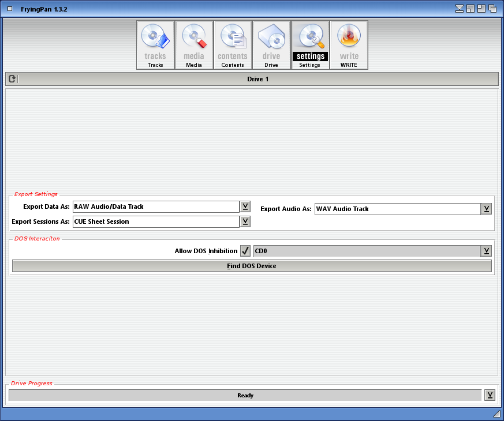Expand the Export Data As dropdown arrow
Image resolution: width=504 pixels, height=421 pixels.
tap(245, 206)
